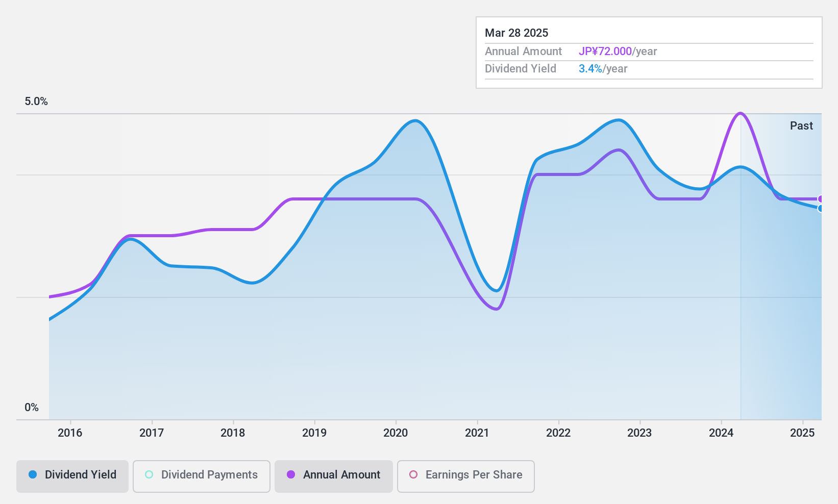This screenshot has width=838, height=504.
Task: Click the 3.4%/year dividend yield value
Action: [x=603, y=69]
